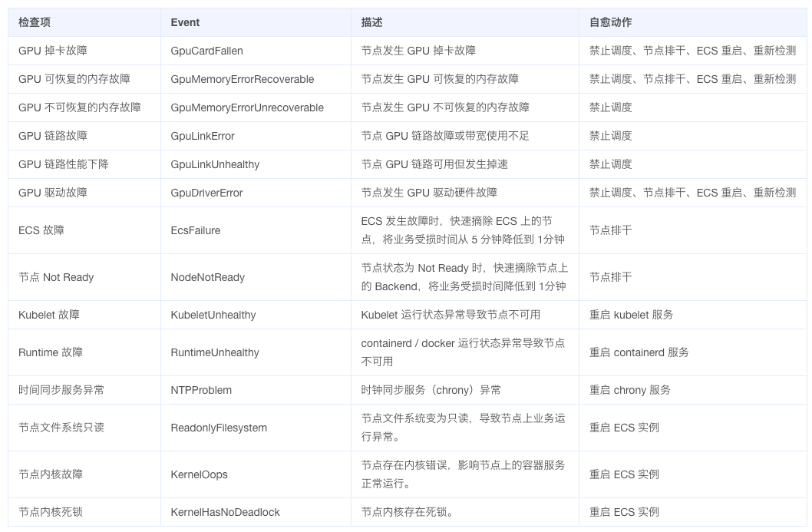
Task: Click the KernelHasNoDeadlock event name
Action: click(225, 512)
